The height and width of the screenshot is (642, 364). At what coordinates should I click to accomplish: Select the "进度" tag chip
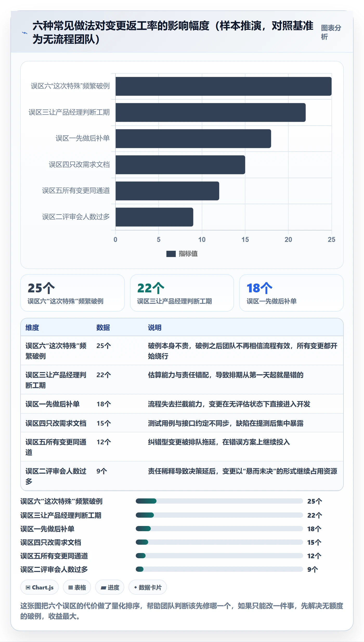[110, 587]
